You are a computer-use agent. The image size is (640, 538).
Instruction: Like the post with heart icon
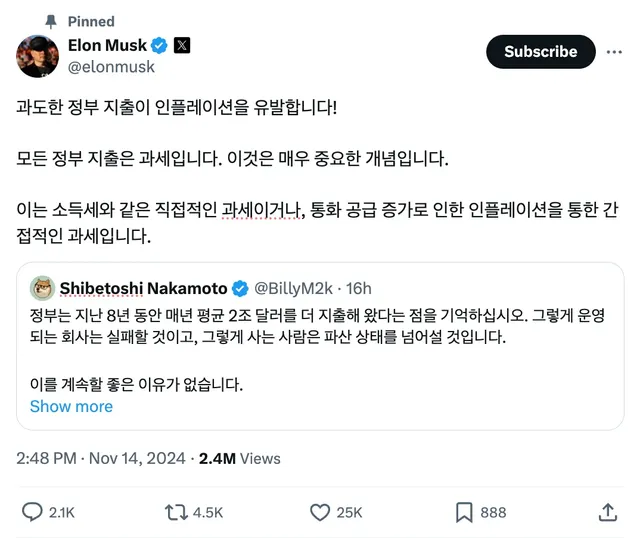pos(320,513)
